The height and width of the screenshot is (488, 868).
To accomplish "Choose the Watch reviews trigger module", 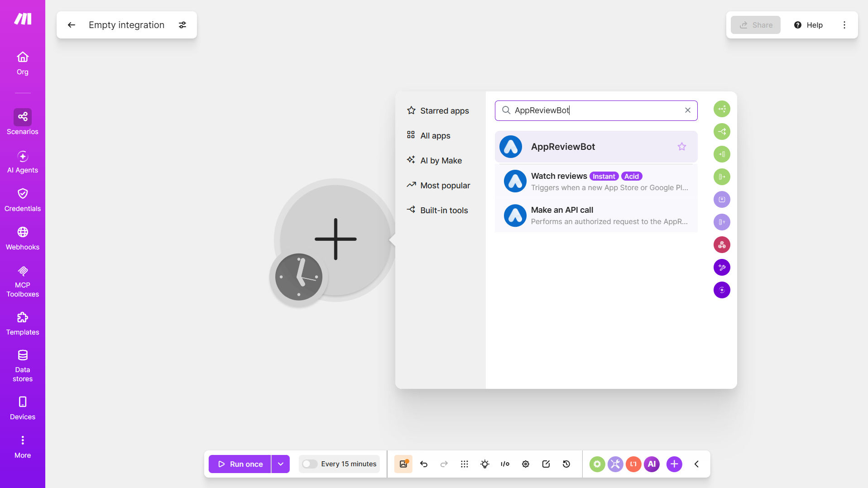I will 596,181.
